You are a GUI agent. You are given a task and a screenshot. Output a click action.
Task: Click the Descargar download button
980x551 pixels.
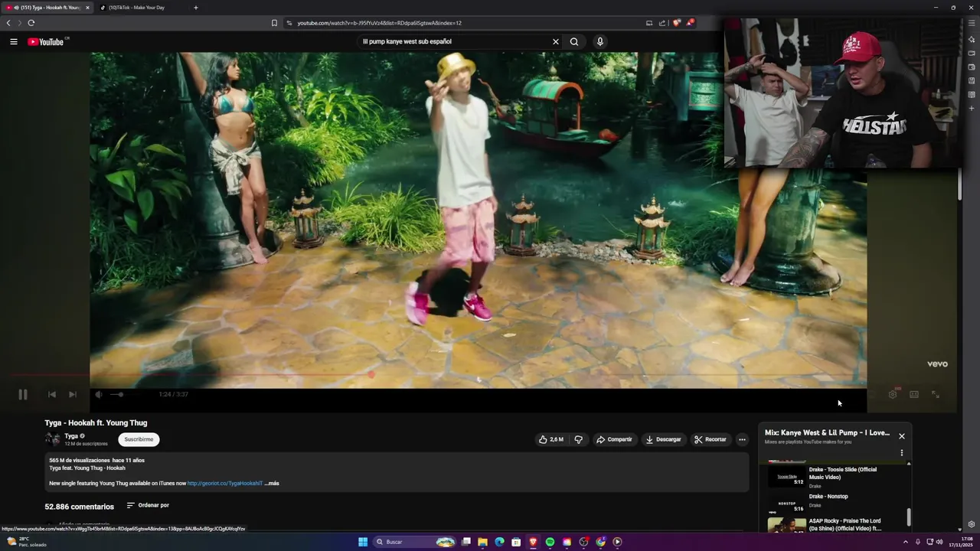click(663, 439)
